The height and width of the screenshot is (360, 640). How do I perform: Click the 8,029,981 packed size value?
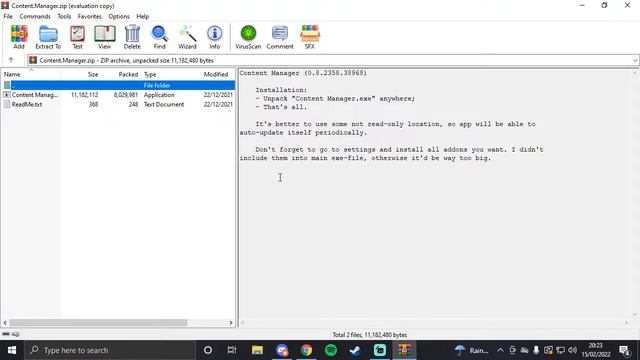point(126,95)
